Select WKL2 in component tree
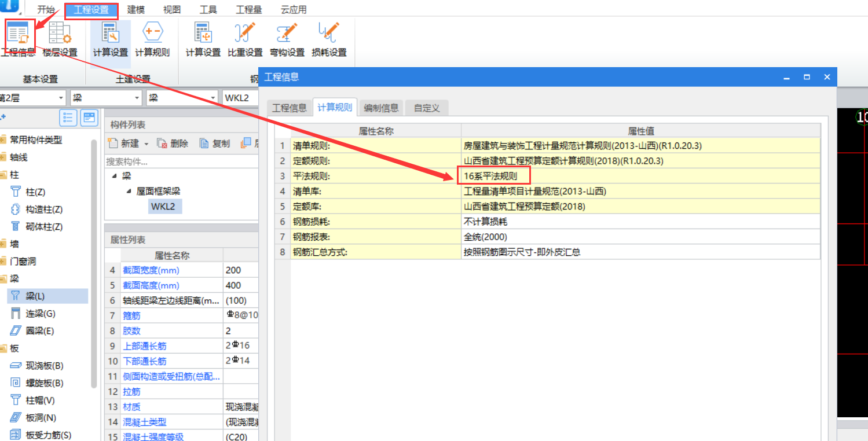This screenshot has height=441, width=868. [165, 206]
